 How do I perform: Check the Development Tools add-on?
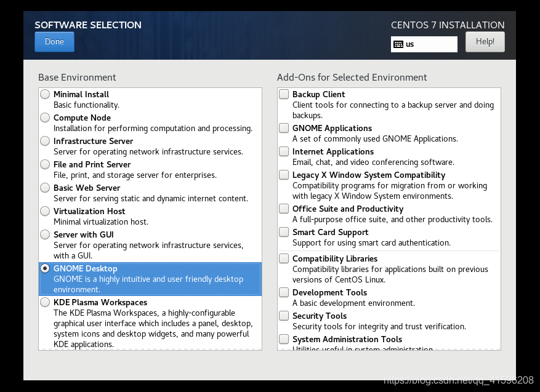(284, 292)
